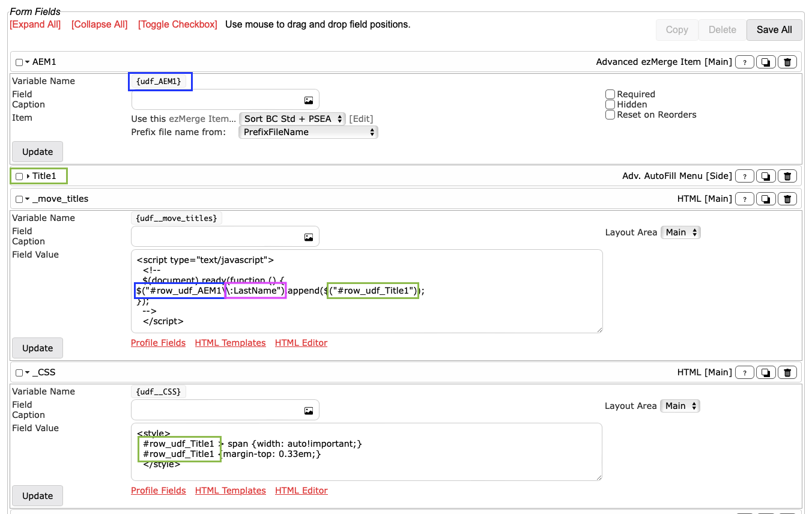Open HTML Editor under _move_titles
The height and width of the screenshot is (514, 812).
click(301, 343)
